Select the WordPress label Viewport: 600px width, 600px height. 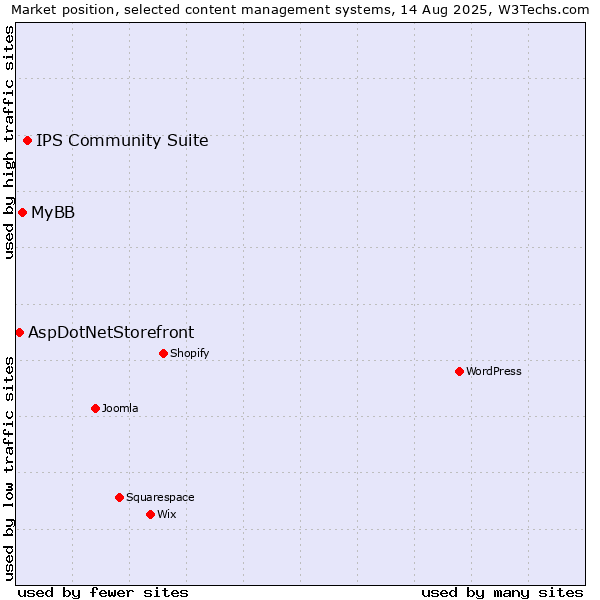(494, 371)
